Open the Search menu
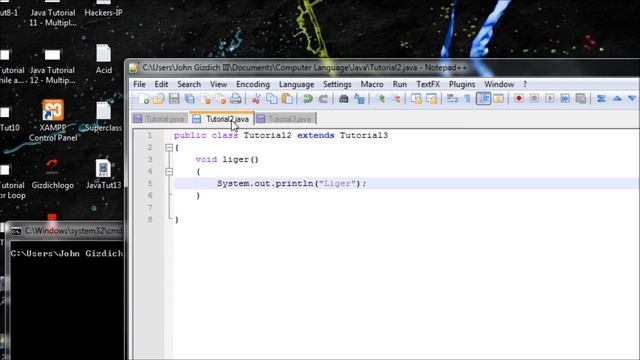Image resolution: width=640 pixels, height=360 pixels. pyautogui.click(x=189, y=84)
